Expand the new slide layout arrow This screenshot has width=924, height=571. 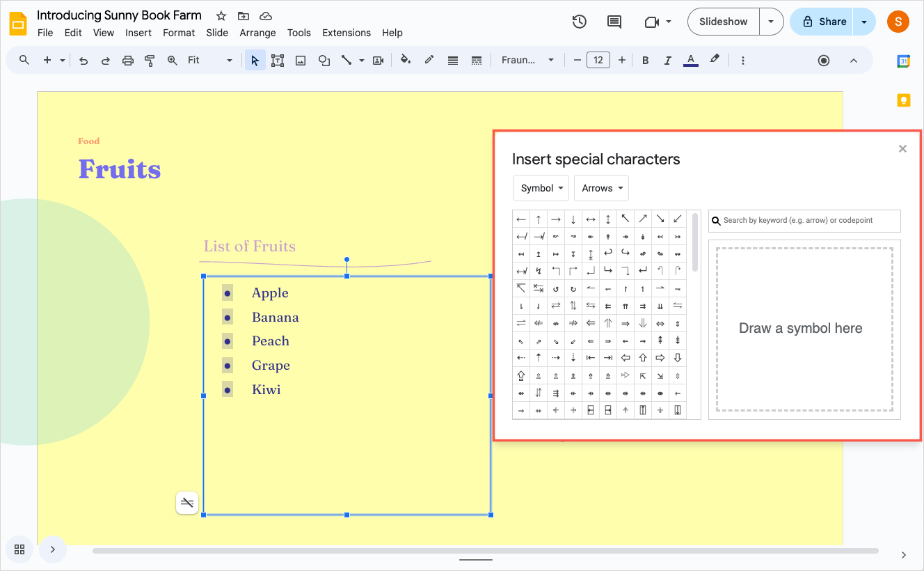tap(63, 61)
